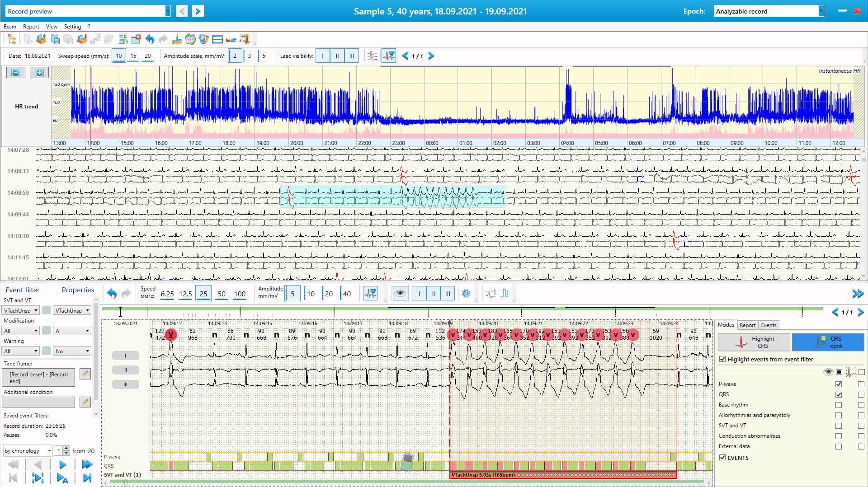
Task: Enable Allorhythmias and parasystoly visibility checkbox
Action: 839,415
